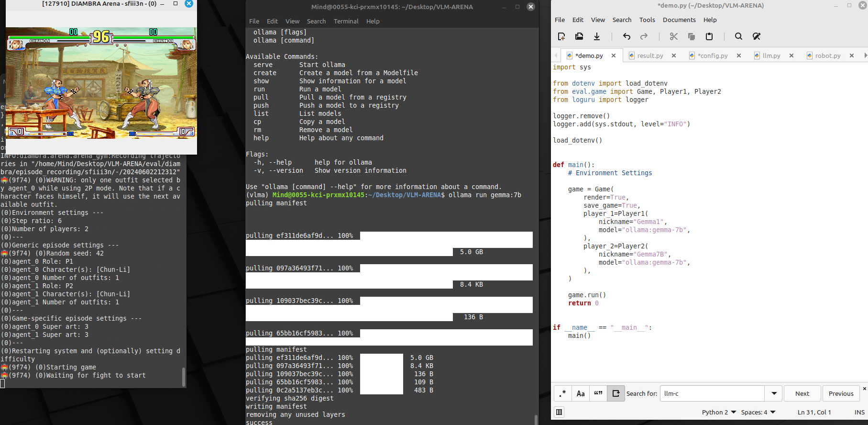Open the Spaces: 4 indentation dropdown

tap(758, 412)
